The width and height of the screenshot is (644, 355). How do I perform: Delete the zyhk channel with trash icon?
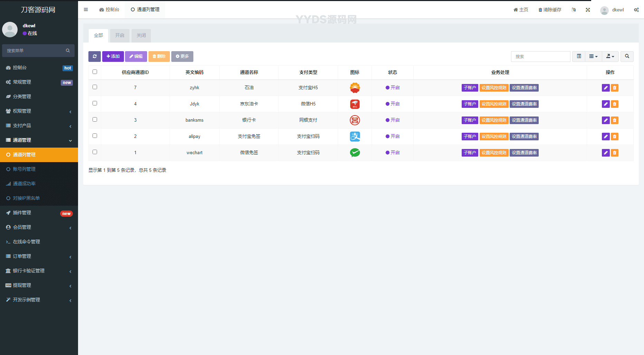615,88
